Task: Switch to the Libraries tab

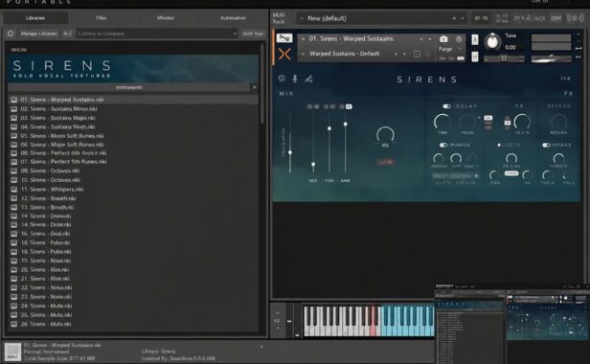Action: click(x=35, y=18)
